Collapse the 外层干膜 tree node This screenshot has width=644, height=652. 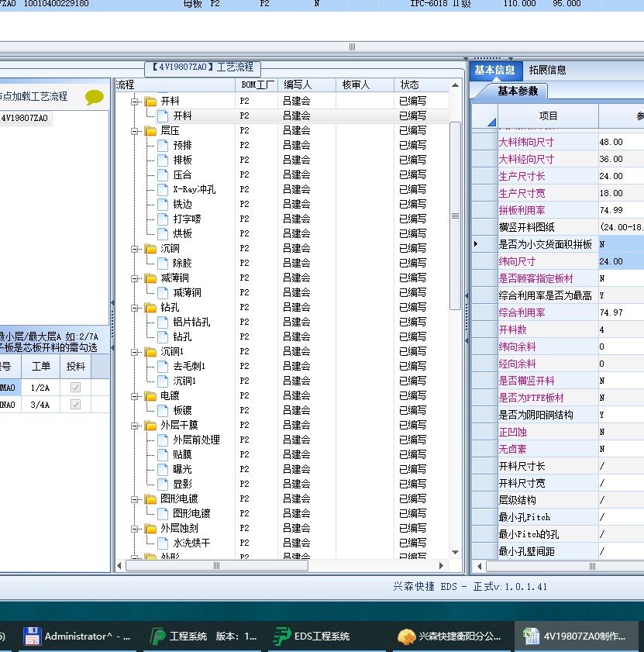point(134,426)
